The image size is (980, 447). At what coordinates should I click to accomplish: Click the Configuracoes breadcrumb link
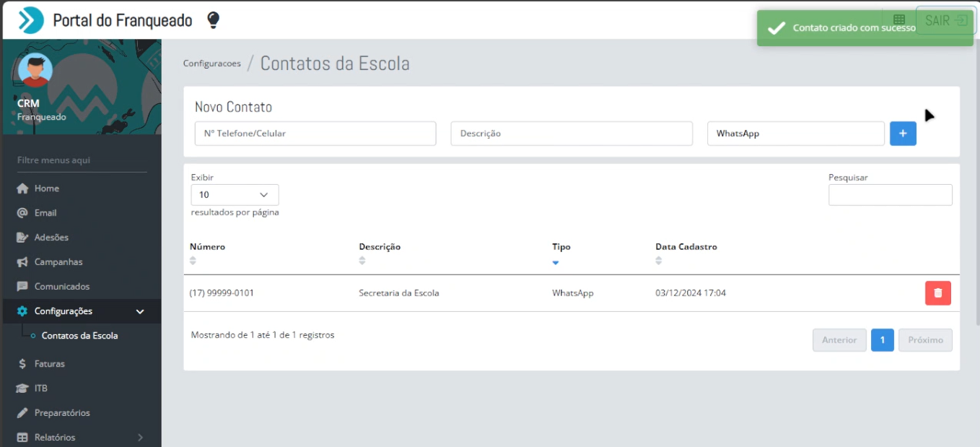211,64
